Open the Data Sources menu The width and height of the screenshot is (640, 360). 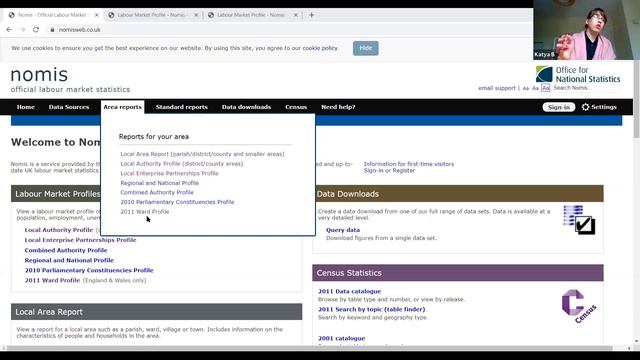point(69,107)
